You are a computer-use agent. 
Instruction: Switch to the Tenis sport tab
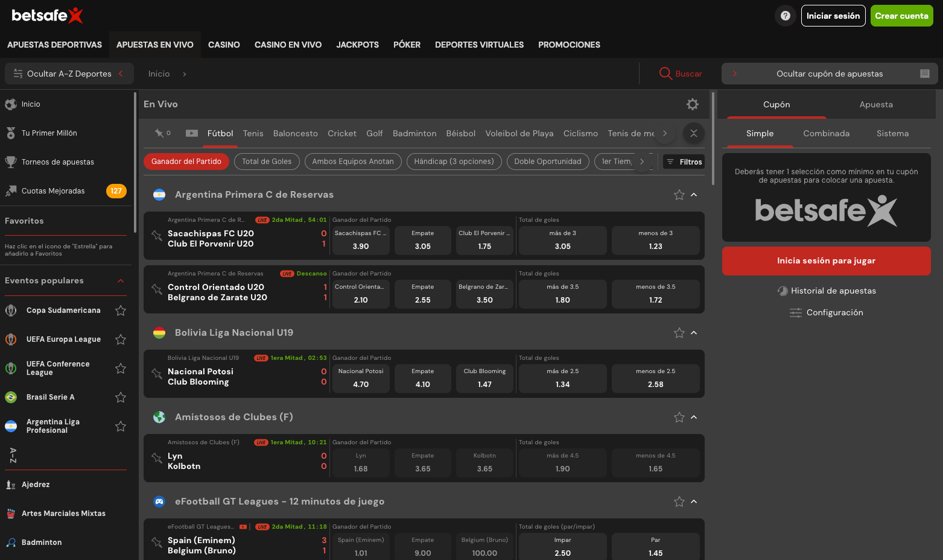point(253,133)
